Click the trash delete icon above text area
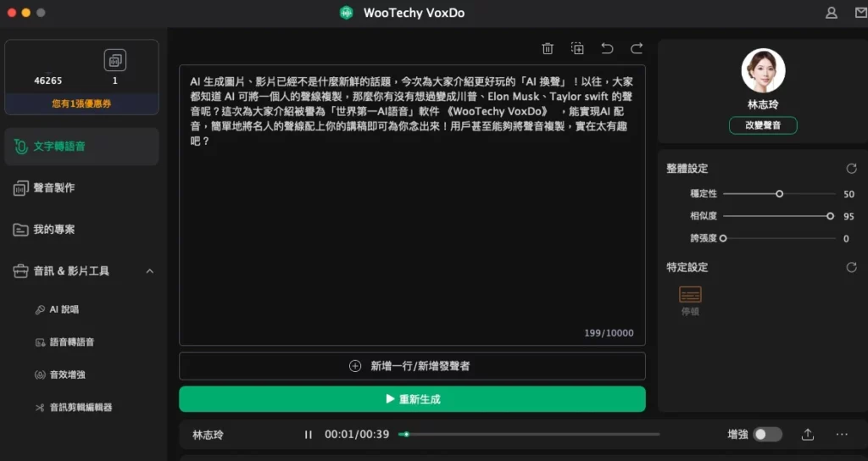Viewport: 868px width, 461px height. (x=548, y=48)
